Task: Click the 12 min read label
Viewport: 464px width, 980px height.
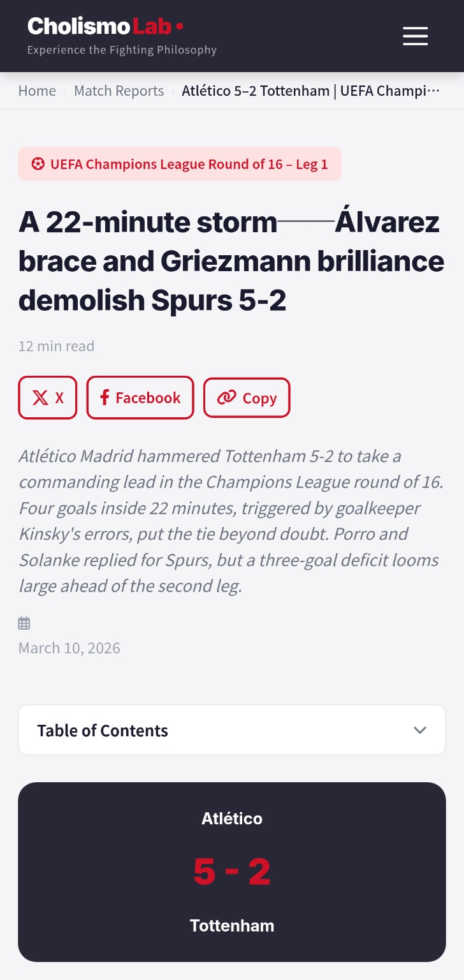Action: (56, 346)
